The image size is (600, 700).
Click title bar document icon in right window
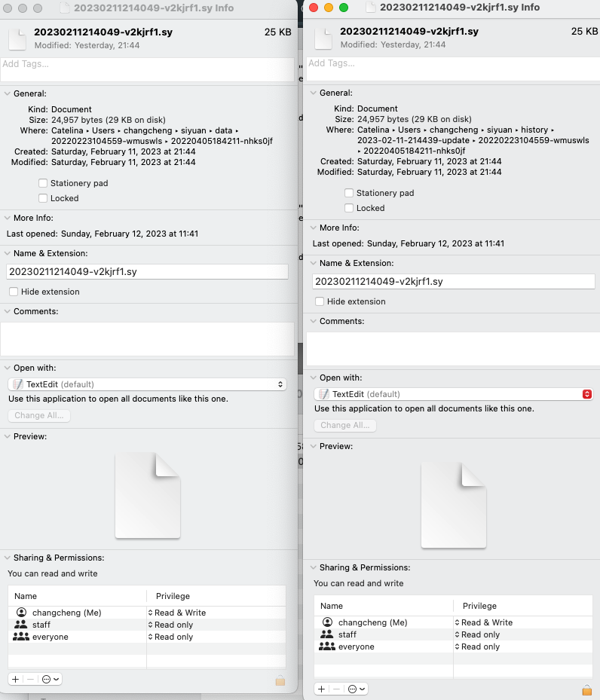[x=371, y=8]
